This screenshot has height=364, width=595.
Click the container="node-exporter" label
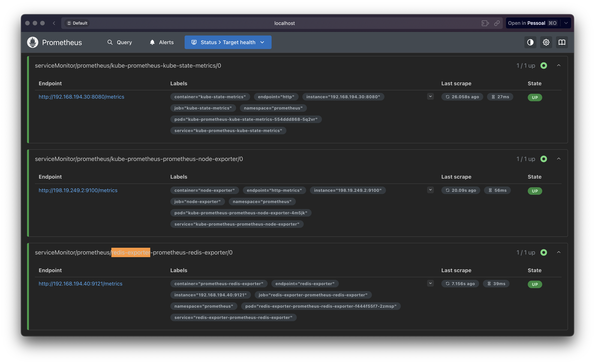coord(205,190)
